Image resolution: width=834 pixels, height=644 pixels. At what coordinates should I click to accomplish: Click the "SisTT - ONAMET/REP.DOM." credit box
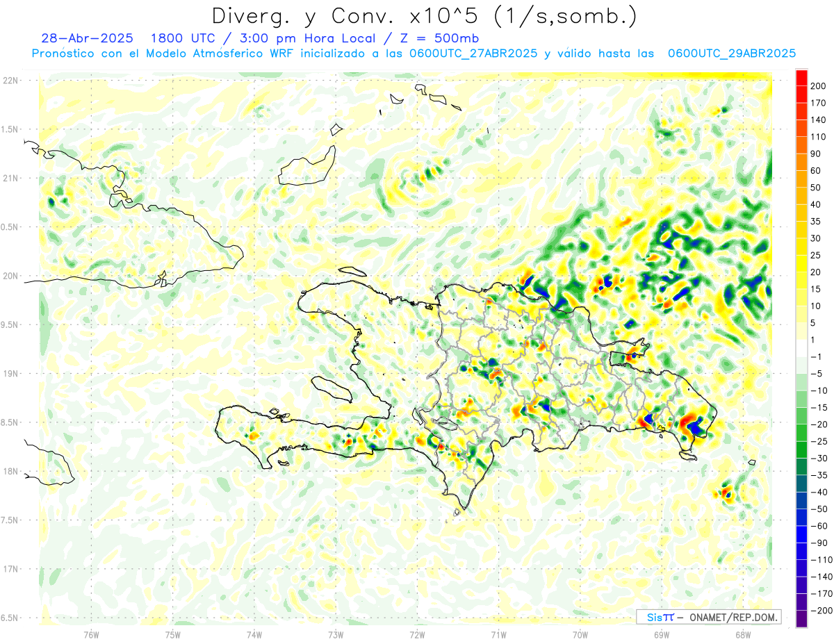pos(708,617)
